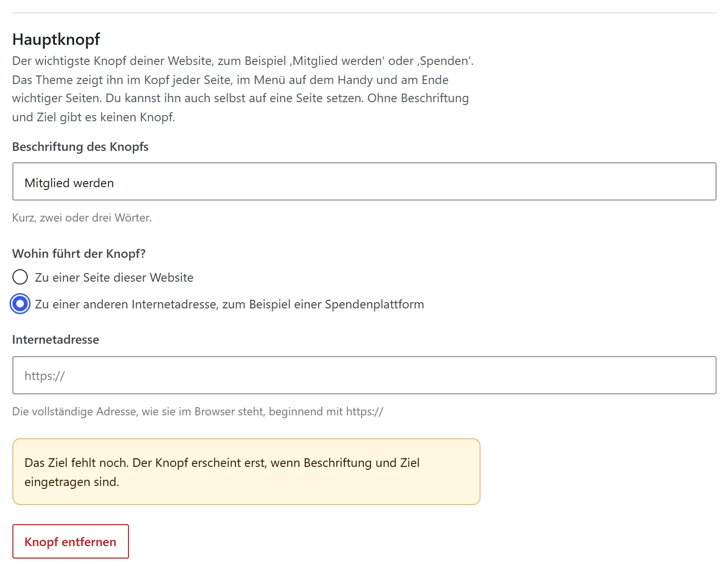Click the hint 'Die vollständige Adresse, wie sie im Browser steht'

pos(198,412)
